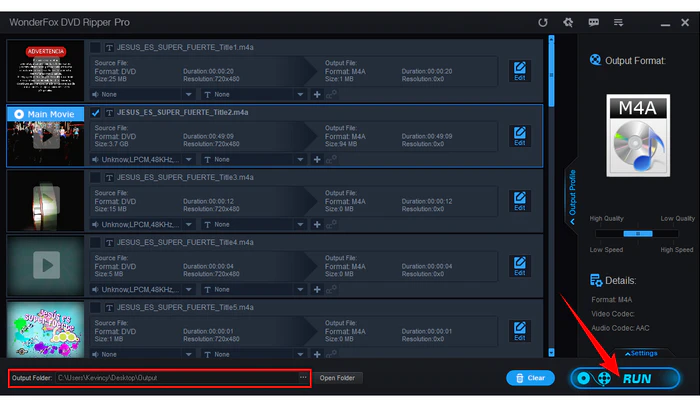Click the scroll down arrow of the list
This screenshot has width=700, height=407.
[x=551, y=353]
